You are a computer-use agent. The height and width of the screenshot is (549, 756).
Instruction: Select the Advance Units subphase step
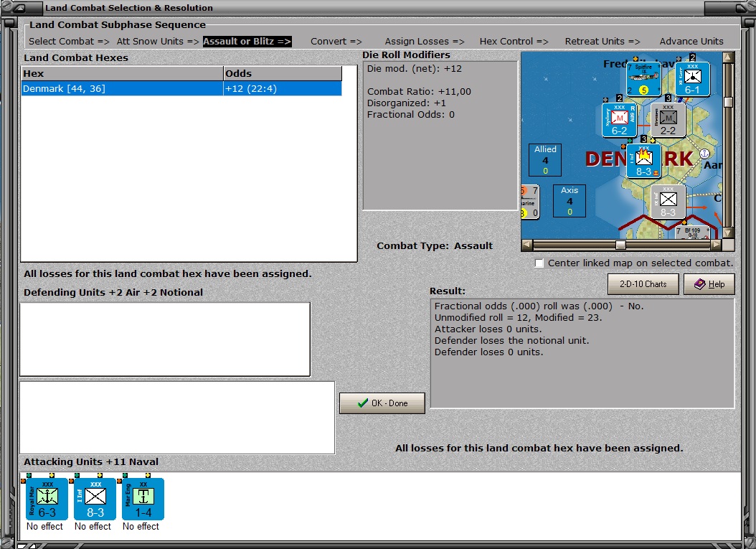click(x=691, y=42)
